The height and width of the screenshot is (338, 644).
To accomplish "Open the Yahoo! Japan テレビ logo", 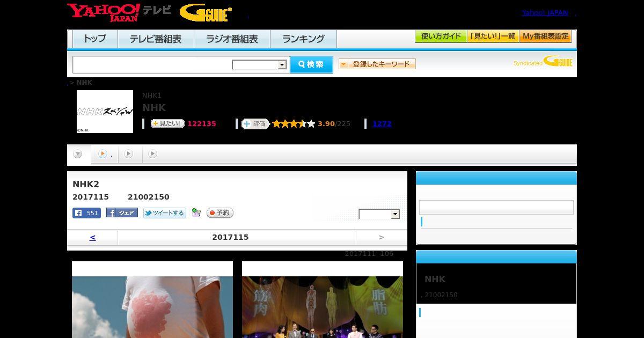I will [119, 12].
